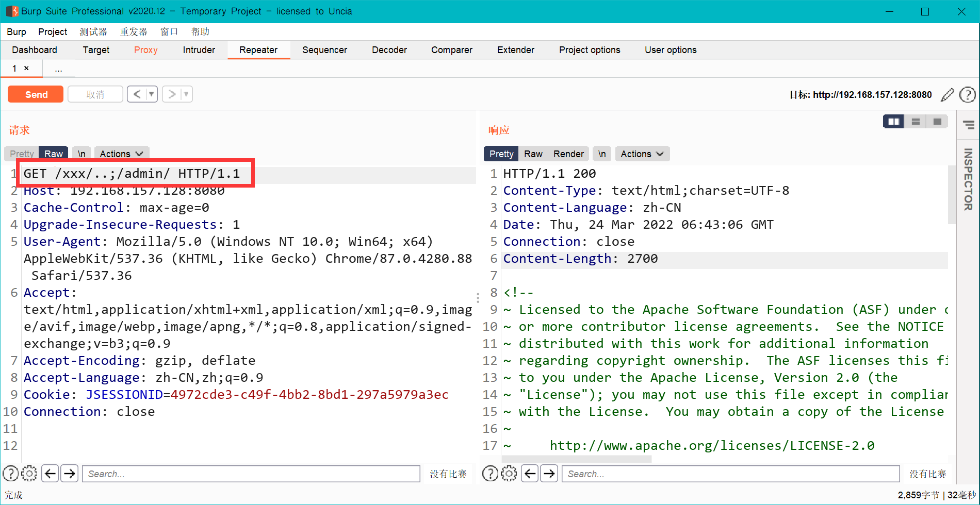Switch to Decoder tab
Screen dimensions: 980x505
pyautogui.click(x=389, y=50)
